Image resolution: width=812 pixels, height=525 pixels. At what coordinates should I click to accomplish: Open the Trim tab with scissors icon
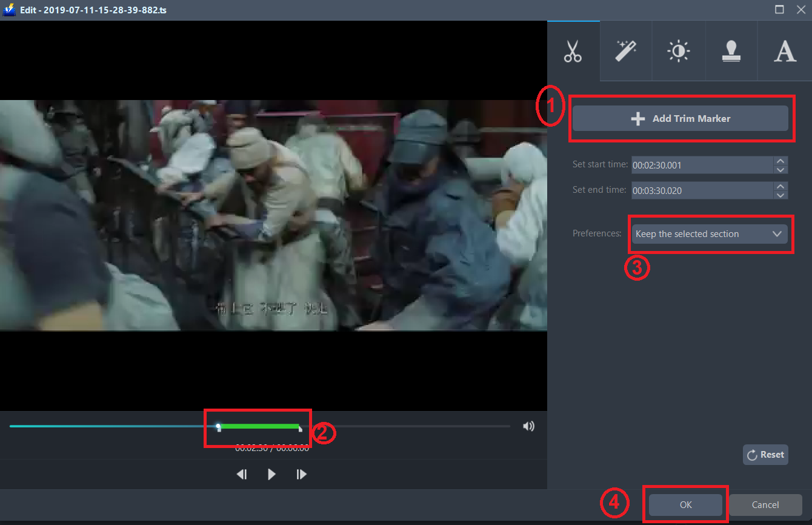573,52
